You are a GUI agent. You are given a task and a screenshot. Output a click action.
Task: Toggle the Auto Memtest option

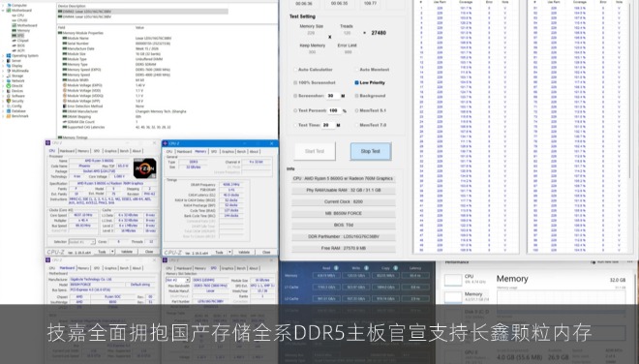(356, 70)
